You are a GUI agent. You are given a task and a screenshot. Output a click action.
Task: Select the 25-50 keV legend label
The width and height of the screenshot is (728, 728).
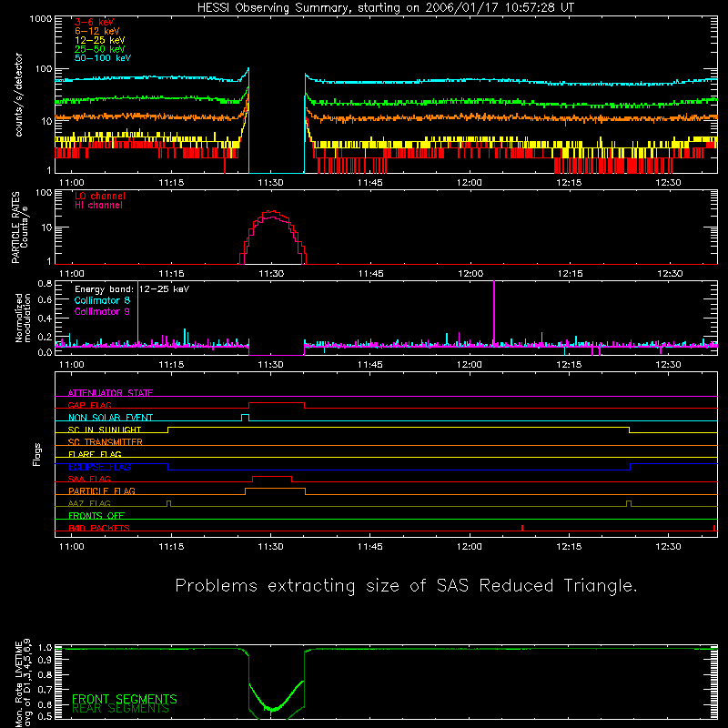100,49
